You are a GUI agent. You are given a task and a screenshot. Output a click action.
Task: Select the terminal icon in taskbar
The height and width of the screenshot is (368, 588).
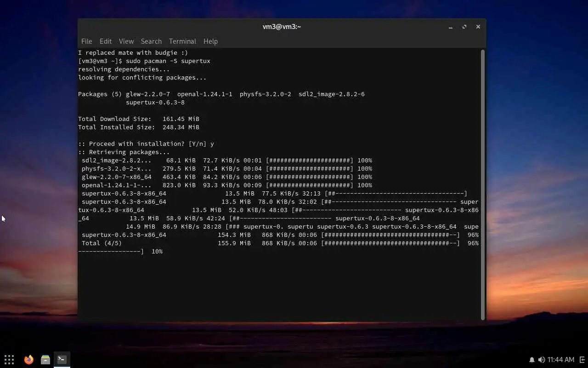click(62, 359)
